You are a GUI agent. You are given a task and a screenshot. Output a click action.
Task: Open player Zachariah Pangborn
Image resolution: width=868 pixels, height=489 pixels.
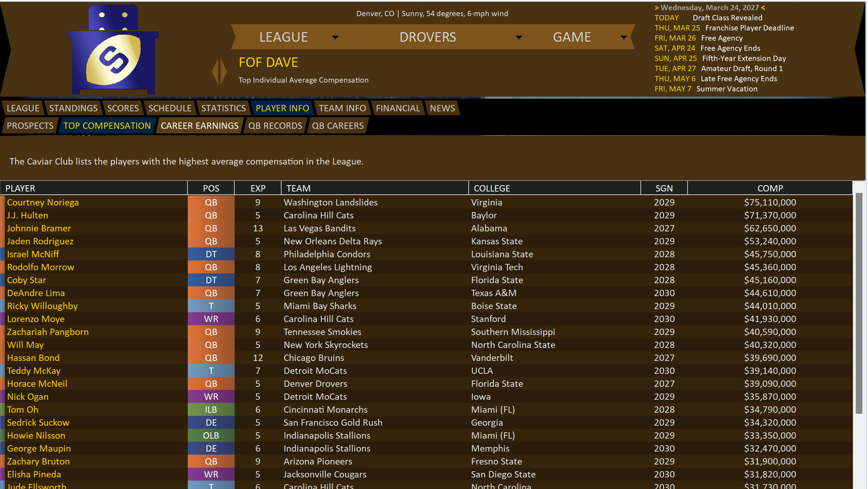[48, 332]
